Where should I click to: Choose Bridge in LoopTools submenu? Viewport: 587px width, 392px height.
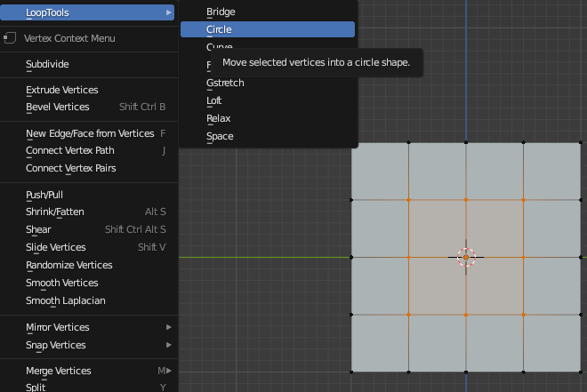point(268,12)
